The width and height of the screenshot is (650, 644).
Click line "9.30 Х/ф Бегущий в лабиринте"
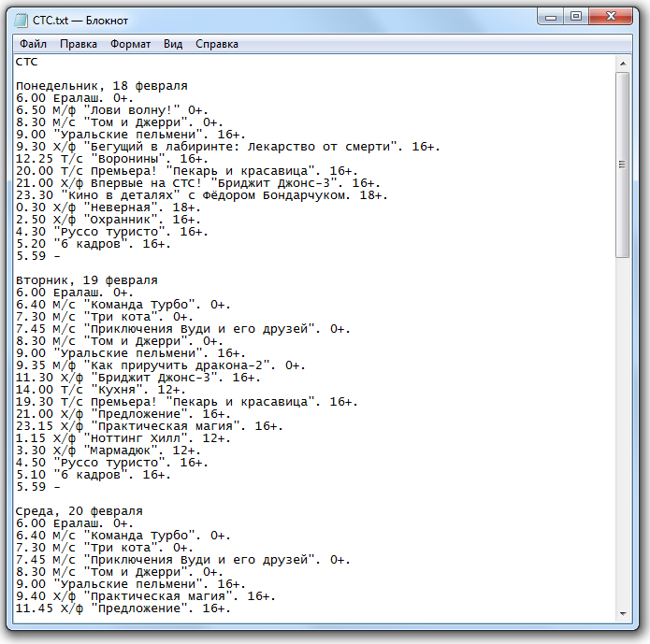pos(228,147)
